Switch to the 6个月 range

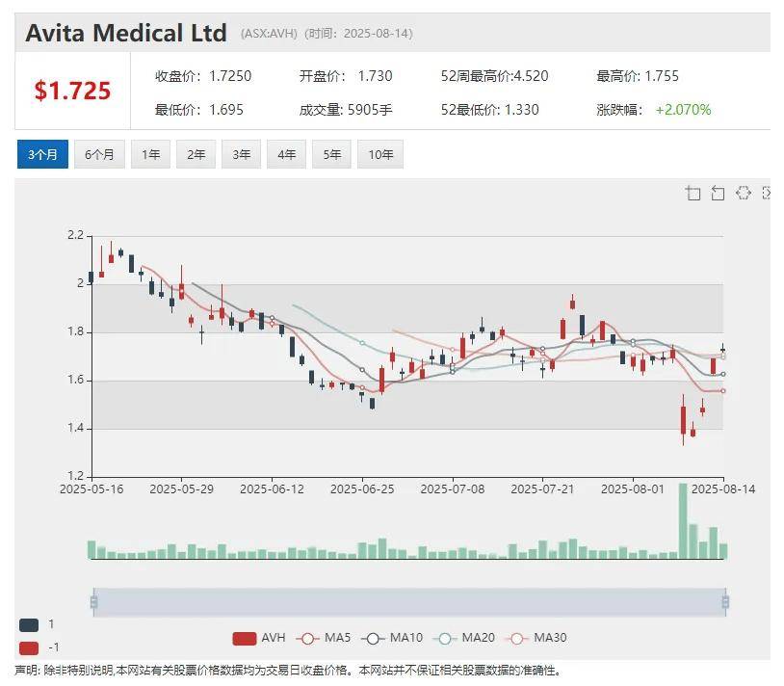pyautogui.click(x=99, y=154)
